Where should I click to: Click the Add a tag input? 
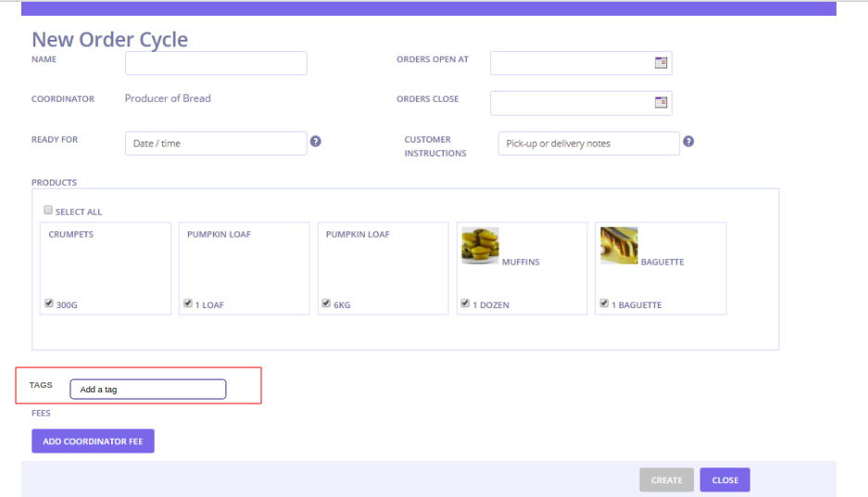[148, 390]
